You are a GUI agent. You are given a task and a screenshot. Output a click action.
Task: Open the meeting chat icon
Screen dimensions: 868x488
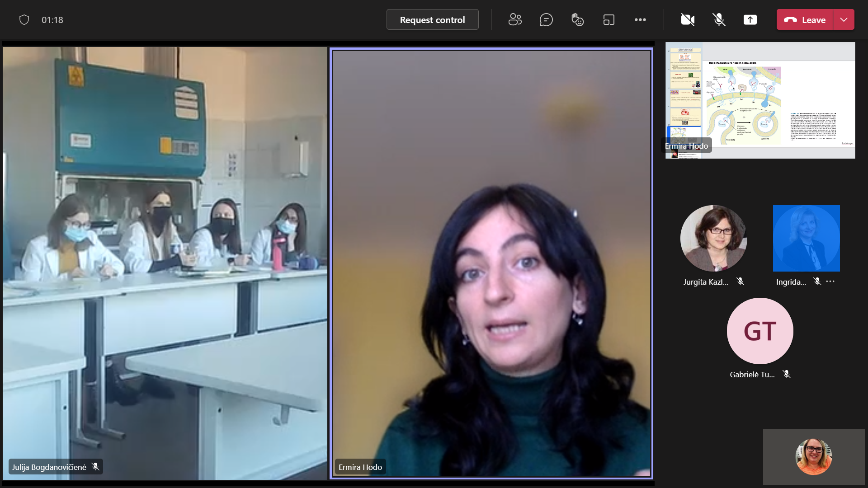click(x=546, y=20)
